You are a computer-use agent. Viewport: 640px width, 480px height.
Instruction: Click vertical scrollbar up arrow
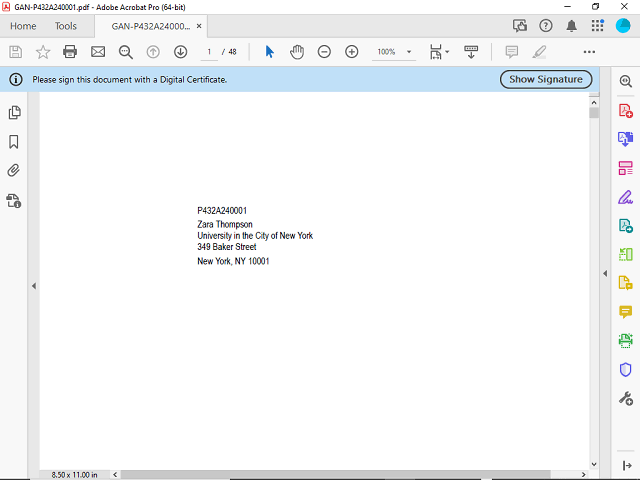point(594,102)
